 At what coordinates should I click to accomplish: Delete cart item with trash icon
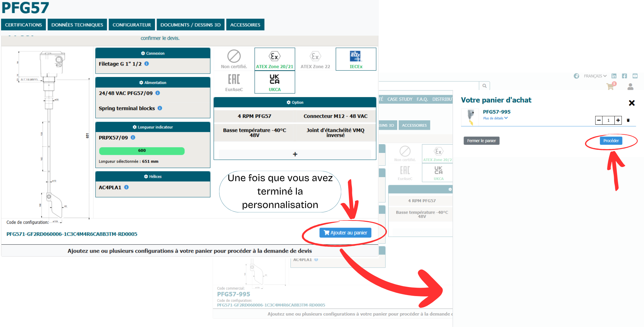628,120
